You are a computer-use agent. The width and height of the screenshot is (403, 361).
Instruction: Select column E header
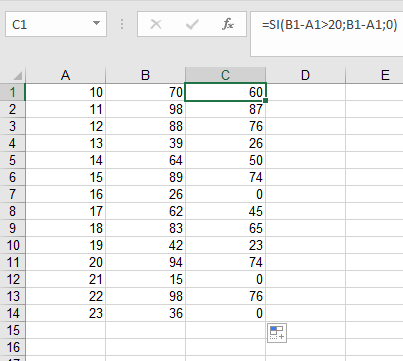tap(374, 75)
